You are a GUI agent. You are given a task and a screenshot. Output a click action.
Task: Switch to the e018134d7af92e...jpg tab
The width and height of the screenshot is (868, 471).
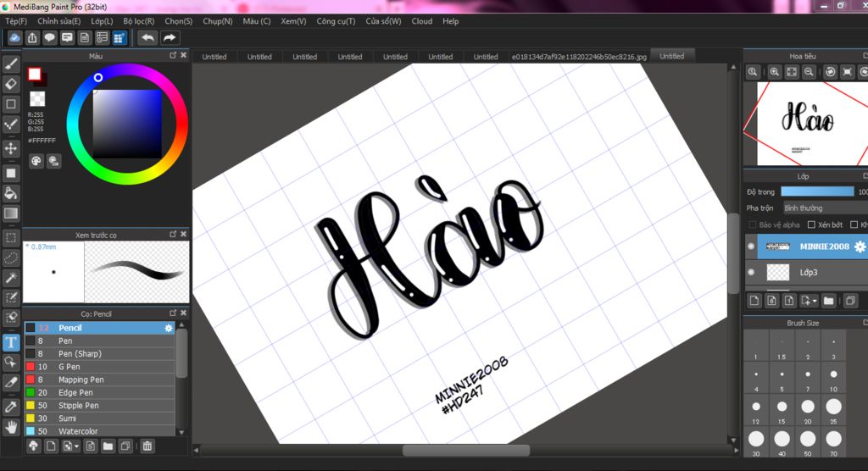point(579,57)
